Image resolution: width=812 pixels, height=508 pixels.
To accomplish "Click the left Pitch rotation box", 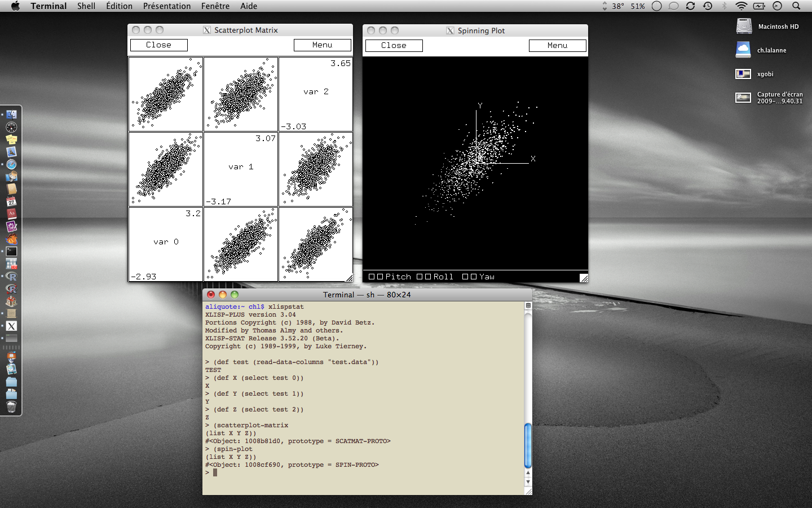I will pyautogui.click(x=372, y=277).
